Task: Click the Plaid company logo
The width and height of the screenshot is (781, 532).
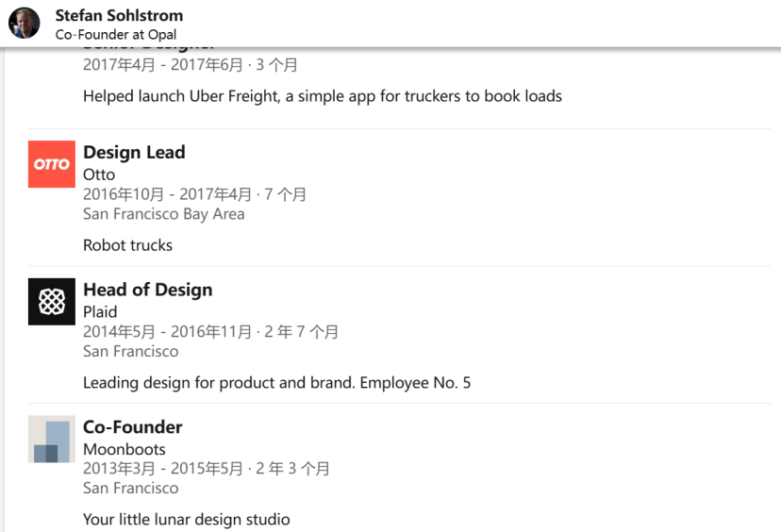Action: tap(52, 301)
